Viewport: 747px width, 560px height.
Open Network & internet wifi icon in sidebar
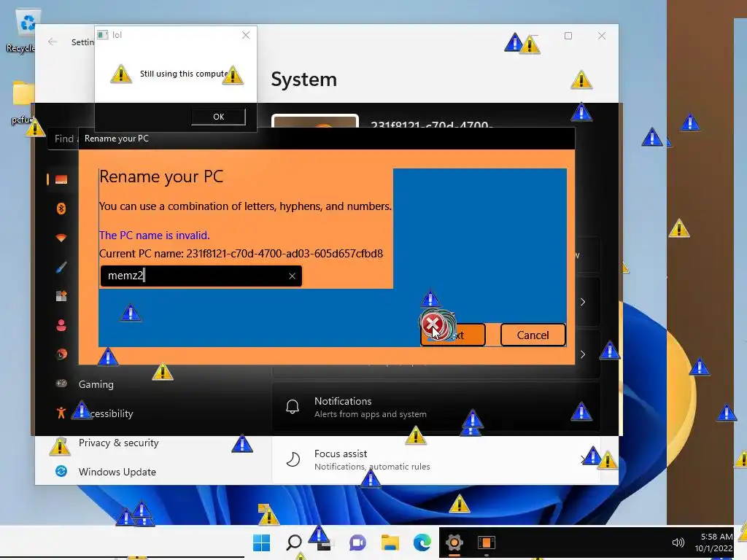pyautogui.click(x=61, y=238)
